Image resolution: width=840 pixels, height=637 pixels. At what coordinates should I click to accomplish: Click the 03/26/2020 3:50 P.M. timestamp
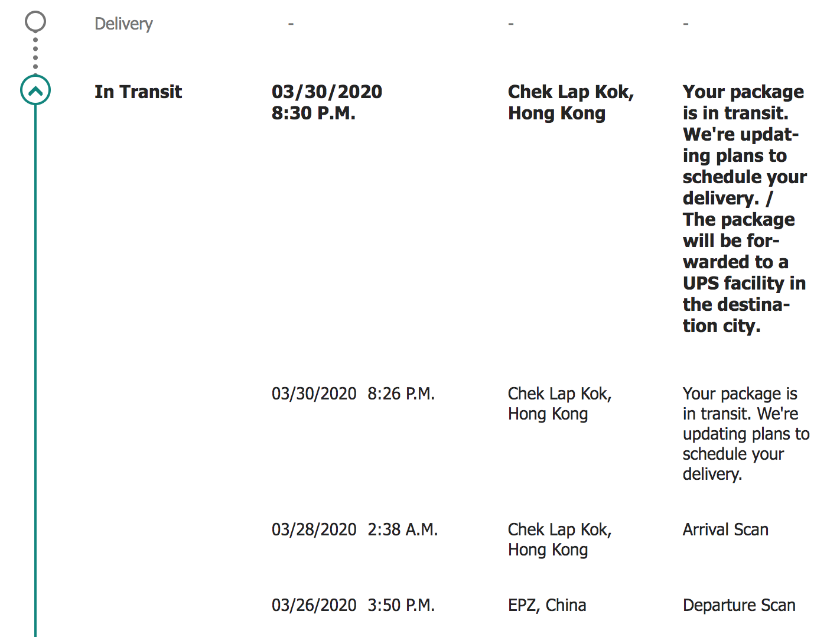tap(353, 605)
